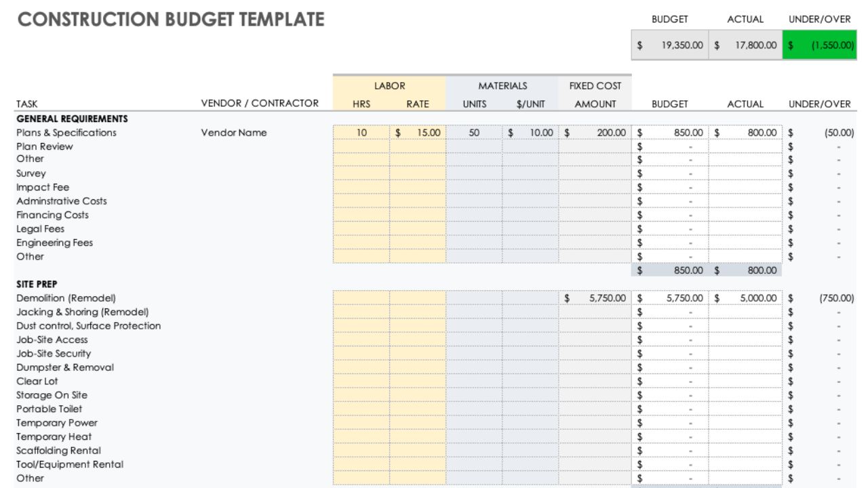The width and height of the screenshot is (868, 488).
Task: Select the Engineering Fees task name
Action: [x=55, y=243]
